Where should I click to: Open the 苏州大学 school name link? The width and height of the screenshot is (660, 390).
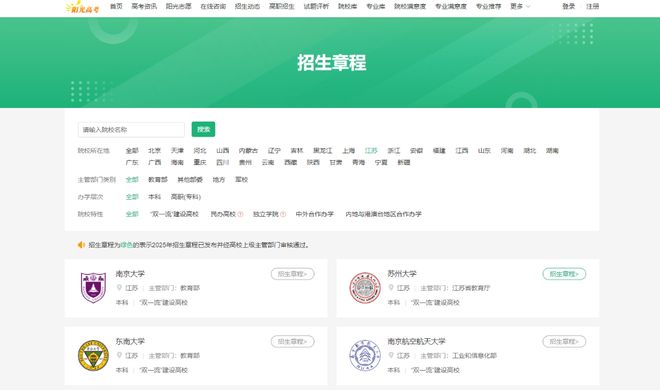(402, 273)
